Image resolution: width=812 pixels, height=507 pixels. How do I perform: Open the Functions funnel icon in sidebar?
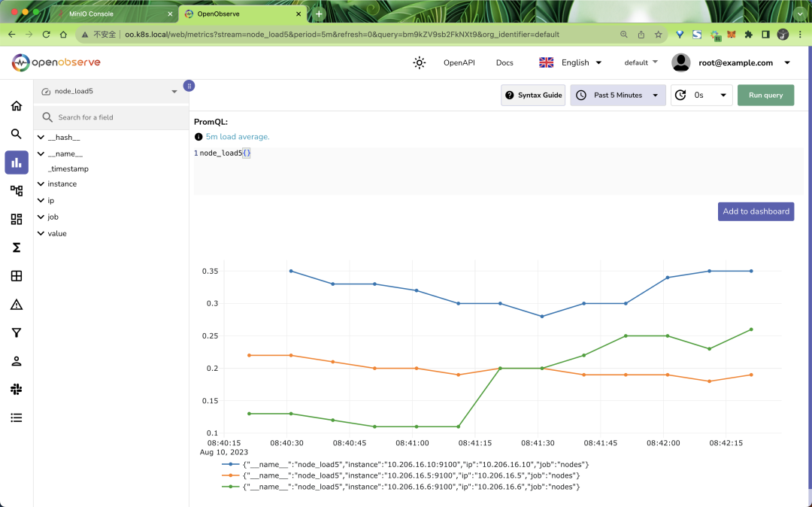(x=17, y=332)
